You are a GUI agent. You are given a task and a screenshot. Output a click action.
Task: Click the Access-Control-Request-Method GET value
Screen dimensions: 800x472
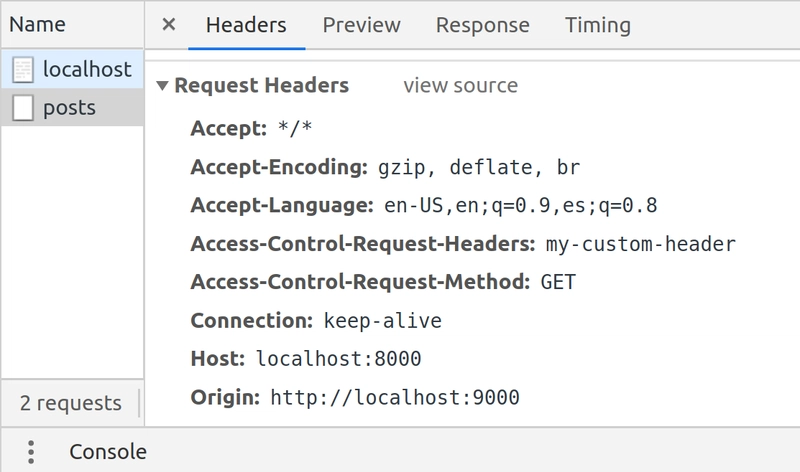click(558, 282)
